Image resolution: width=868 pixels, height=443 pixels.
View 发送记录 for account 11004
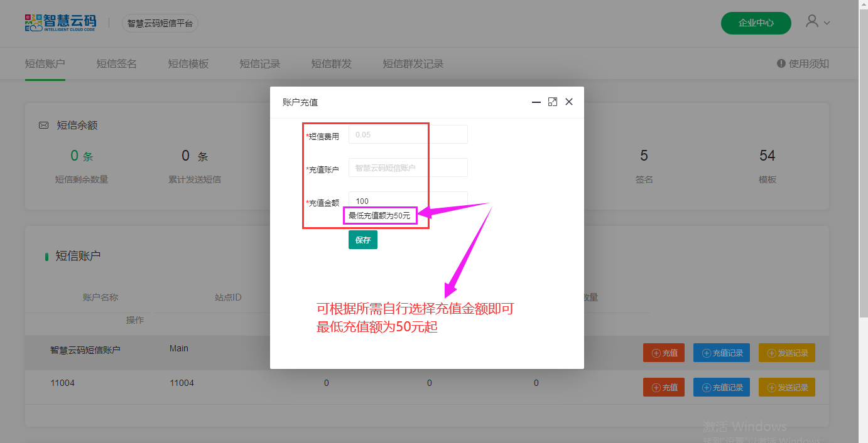point(786,387)
